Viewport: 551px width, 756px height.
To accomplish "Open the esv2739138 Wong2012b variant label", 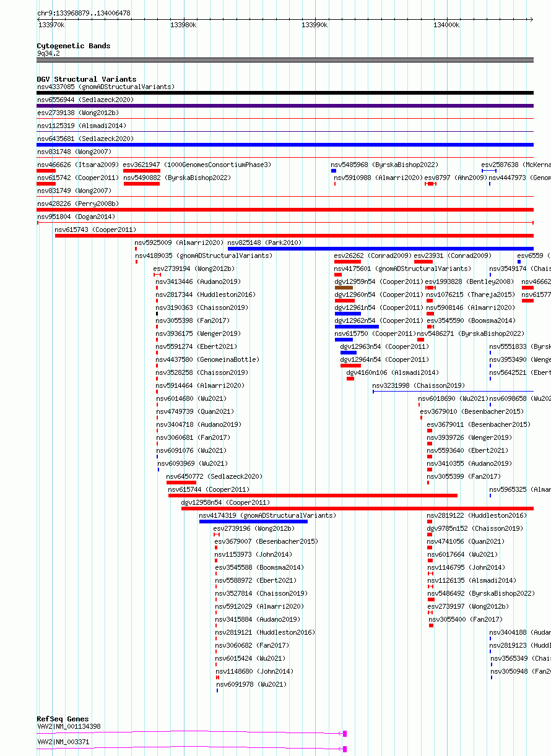I will [x=78, y=113].
